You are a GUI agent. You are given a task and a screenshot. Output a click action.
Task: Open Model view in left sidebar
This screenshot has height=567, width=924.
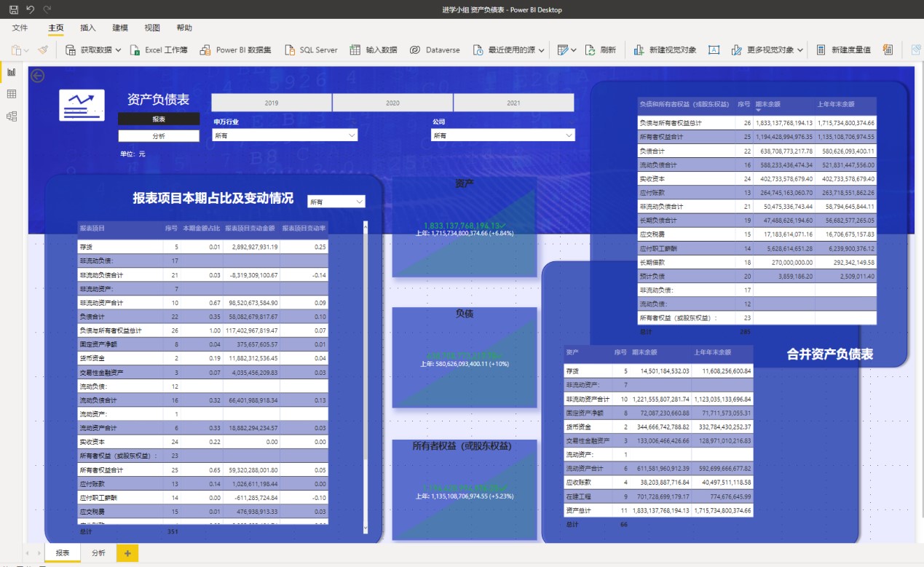coord(12,116)
